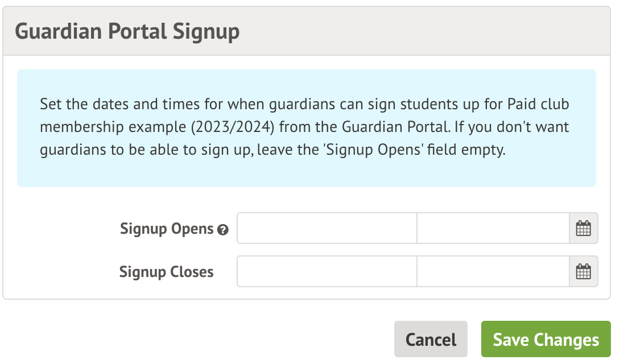This screenshot has width=628, height=364.
Task: Focus the Signup Closes time field
Action: click(x=493, y=272)
